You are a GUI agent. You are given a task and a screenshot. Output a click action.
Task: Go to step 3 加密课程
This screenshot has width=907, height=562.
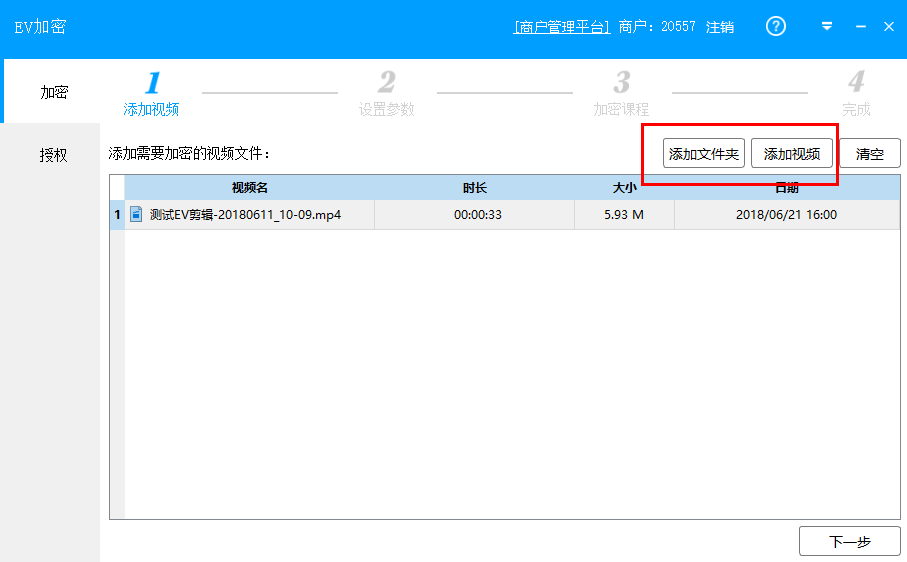click(x=621, y=95)
